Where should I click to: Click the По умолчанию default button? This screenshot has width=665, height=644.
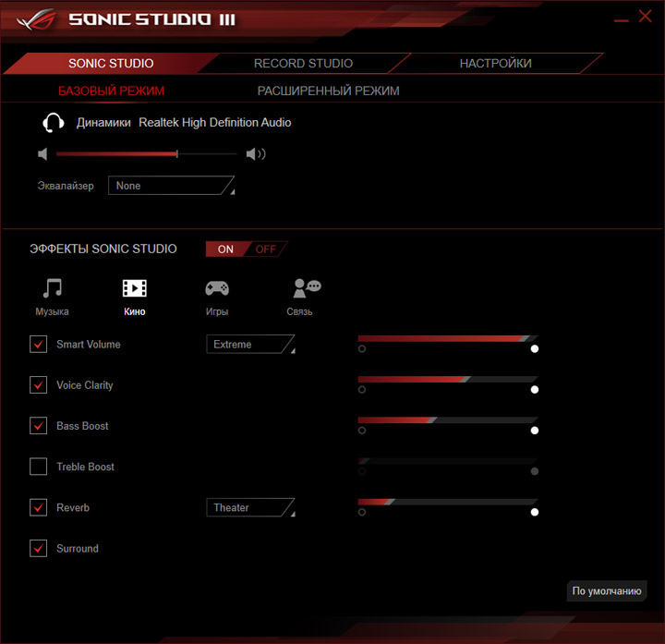(607, 591)
